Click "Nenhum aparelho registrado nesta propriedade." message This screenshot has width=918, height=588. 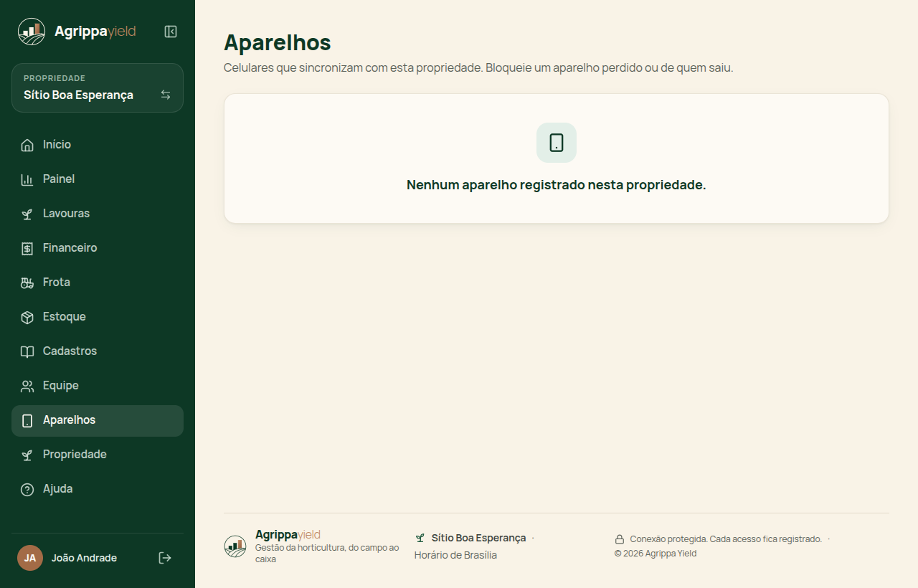pos(557,185)
